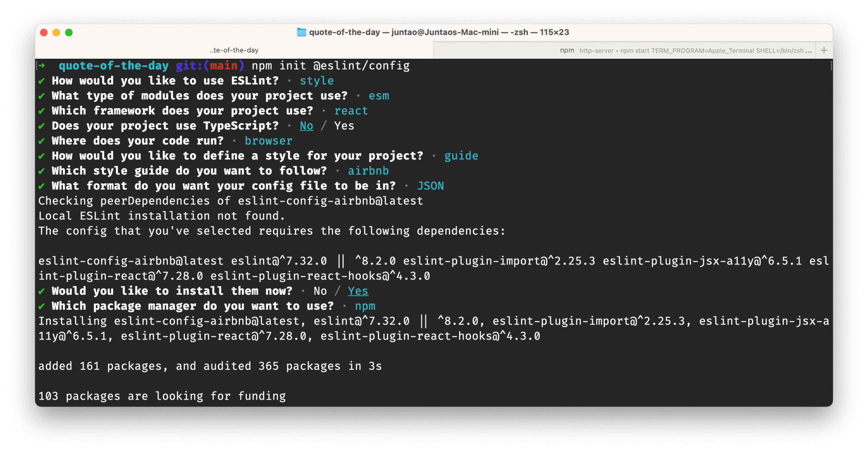868x453 pixels.
Task: Click checkmark beside 'Which package manager' question
Action: [42, 306]
